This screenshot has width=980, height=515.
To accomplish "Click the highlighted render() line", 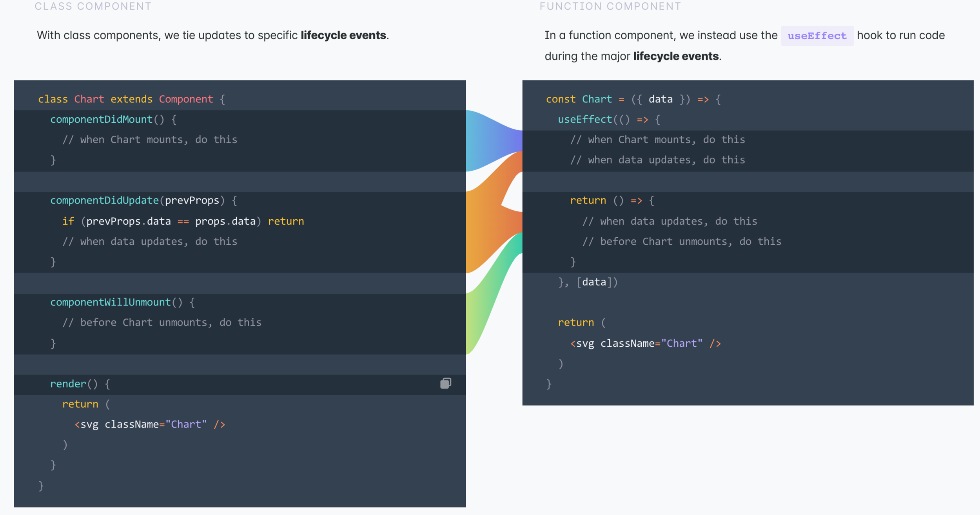I will tap(80, 384).
